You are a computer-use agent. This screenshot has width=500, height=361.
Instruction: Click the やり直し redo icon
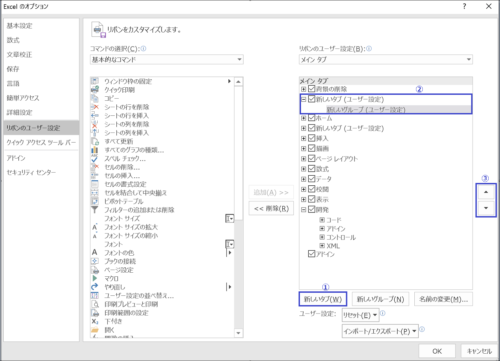tap(95, 287)
